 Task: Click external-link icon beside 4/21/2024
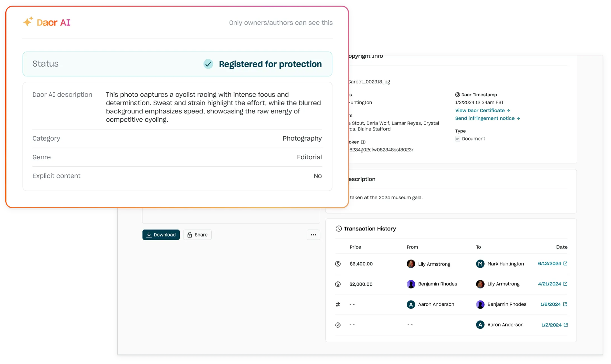(x=565, y=284)
